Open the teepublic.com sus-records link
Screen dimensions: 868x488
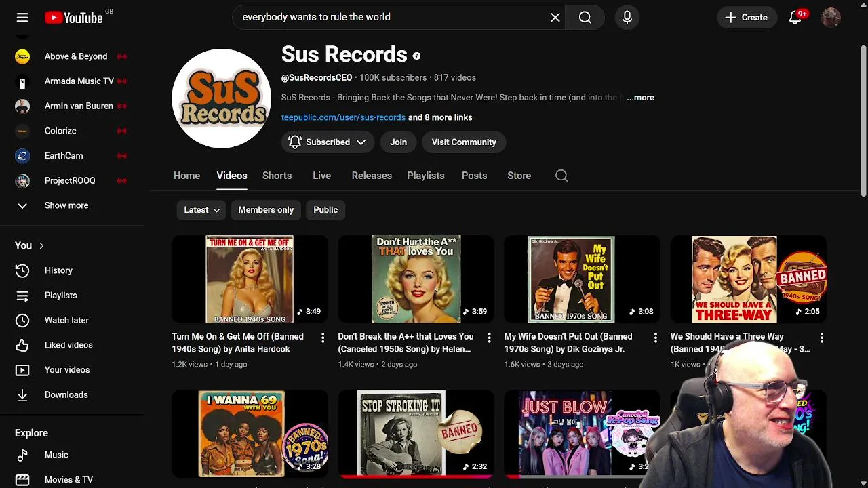pyautogui.click(x=343, y=117)
